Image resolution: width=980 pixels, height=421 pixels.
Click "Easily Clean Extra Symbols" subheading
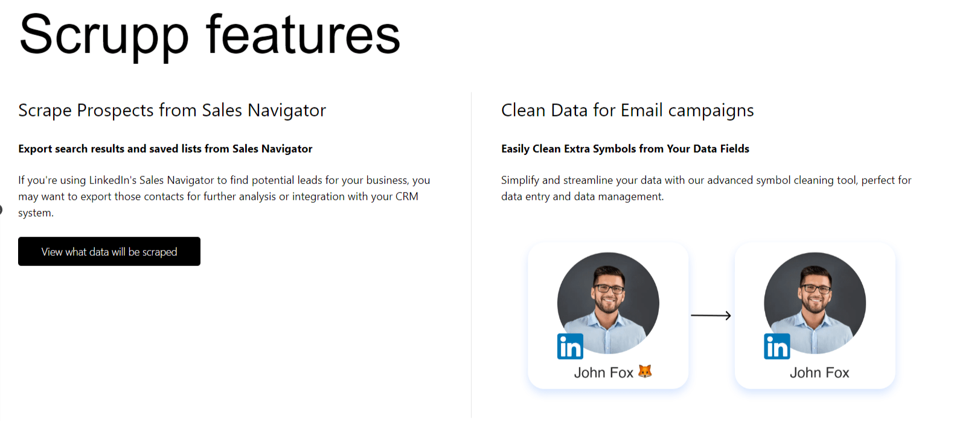tap(625, 149)
